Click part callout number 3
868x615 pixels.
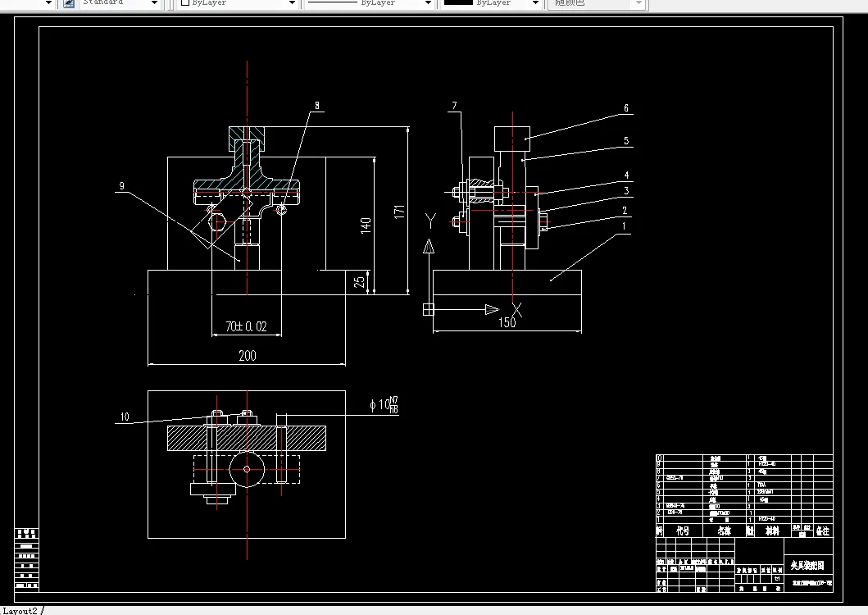click(626, 190)
